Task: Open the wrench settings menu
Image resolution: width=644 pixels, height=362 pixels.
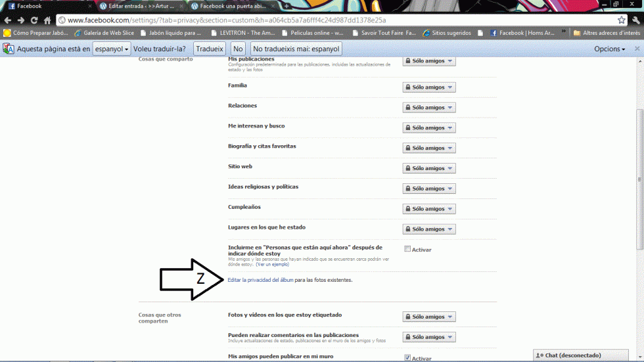Action: tap(636, 20)
